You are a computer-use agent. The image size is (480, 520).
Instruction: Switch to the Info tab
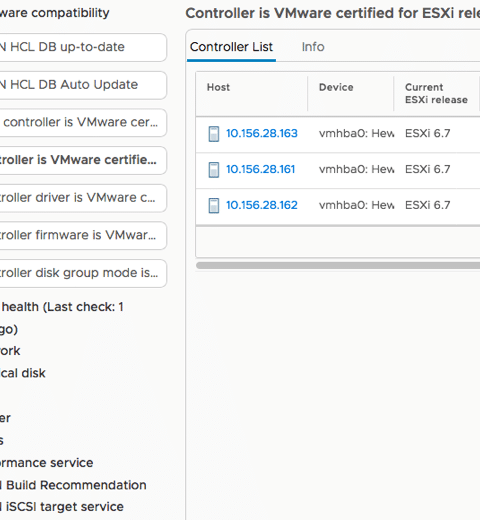tap(313, 47)
